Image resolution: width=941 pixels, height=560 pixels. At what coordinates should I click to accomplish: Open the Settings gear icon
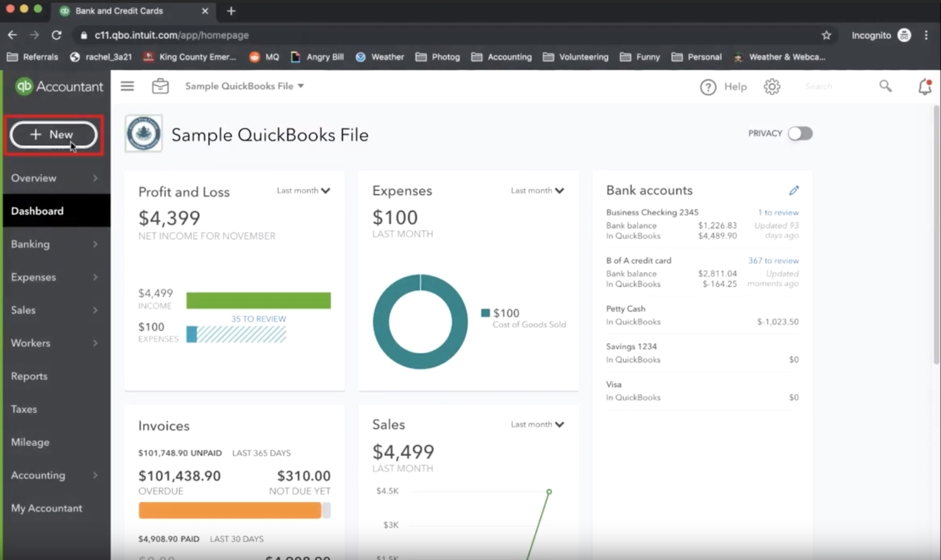tap(772, 87)
